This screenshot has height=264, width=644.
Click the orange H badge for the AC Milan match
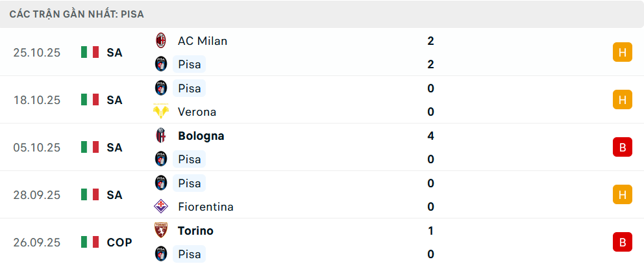click(x=622, y=53)
